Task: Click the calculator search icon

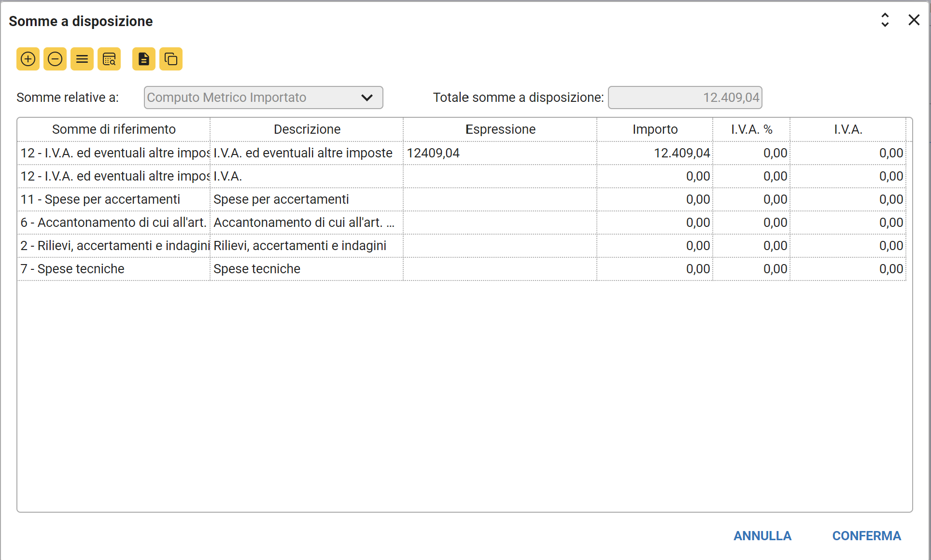Action: [x=109, y=59]
